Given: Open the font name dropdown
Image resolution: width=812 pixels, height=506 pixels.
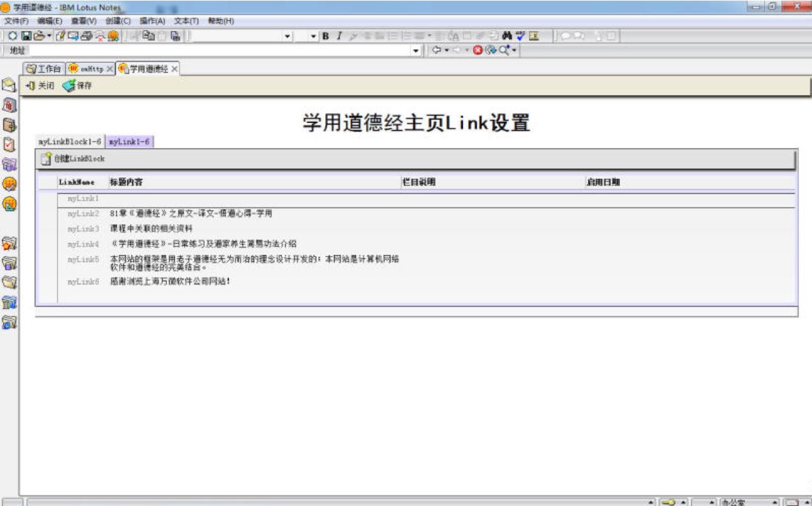Looking at the screenshot, I should (287, 36).
